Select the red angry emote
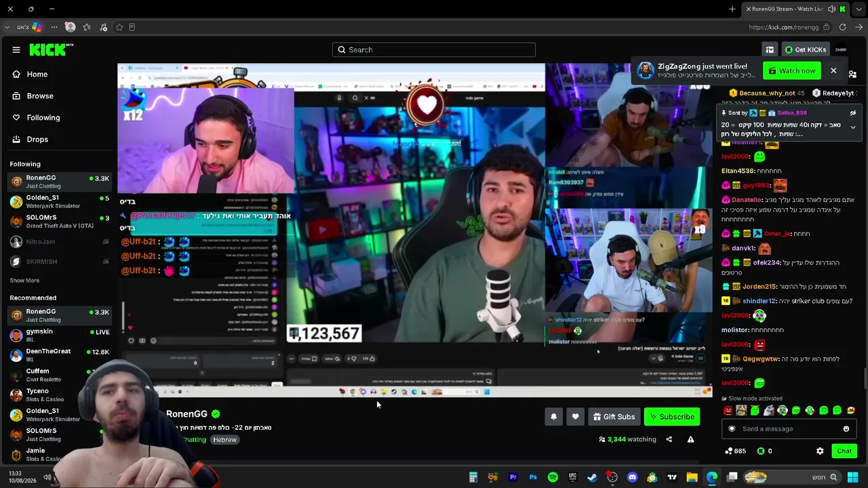The width and height of the screenshot is (868, 488). pyautogui.click(x=728, y=411)
